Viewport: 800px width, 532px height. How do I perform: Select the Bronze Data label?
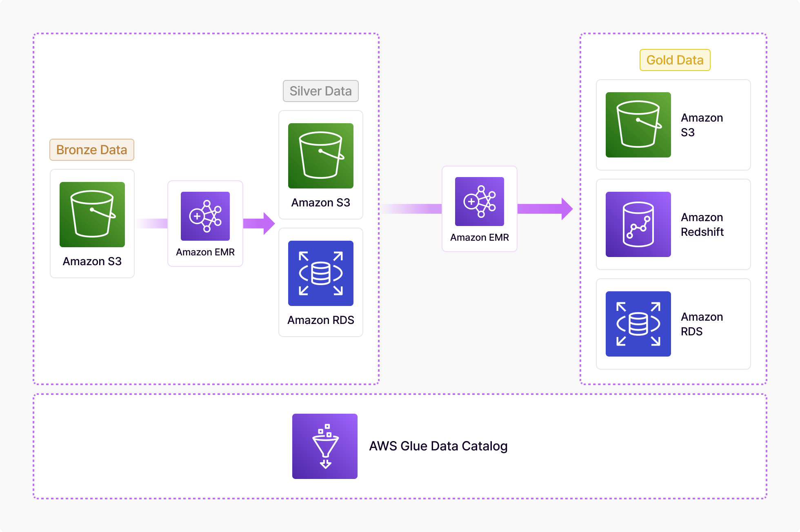pos(92,150)
